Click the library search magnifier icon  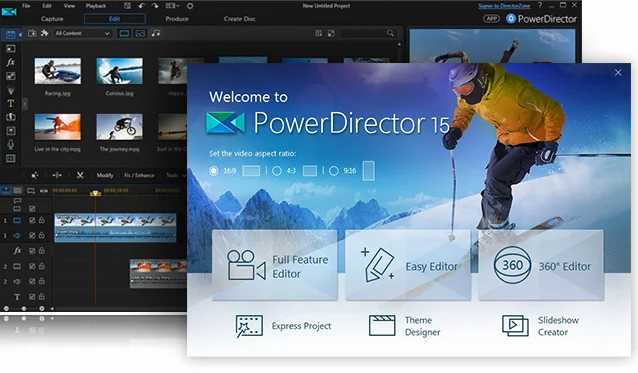point(390,33)
